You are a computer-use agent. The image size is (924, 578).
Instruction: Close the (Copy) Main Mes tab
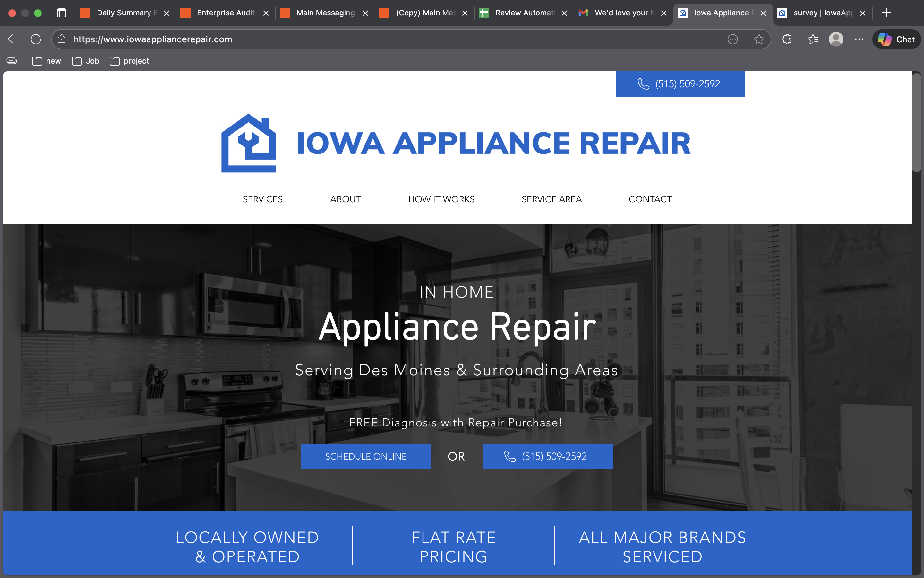pos(465,13)
